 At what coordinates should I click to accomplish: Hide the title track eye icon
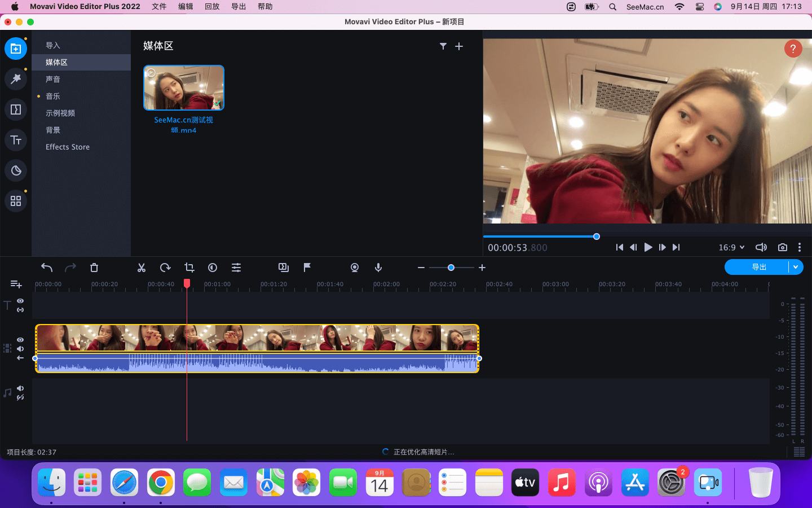[x=20, y=301]
